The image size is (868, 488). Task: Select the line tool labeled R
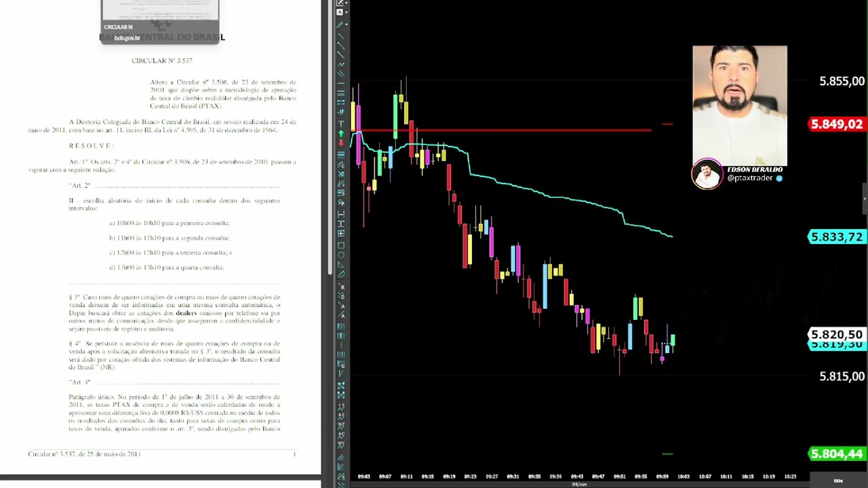pos(342,287)
